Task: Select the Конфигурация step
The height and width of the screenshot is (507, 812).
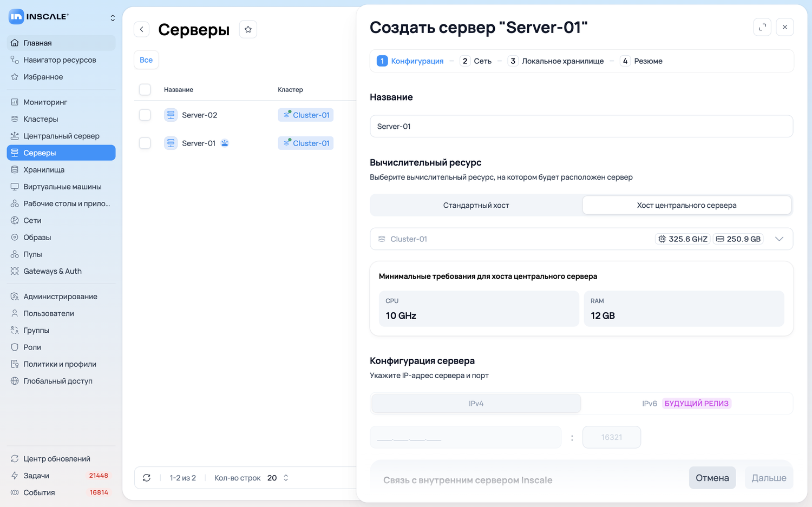Action: click(x=410, y=61)
